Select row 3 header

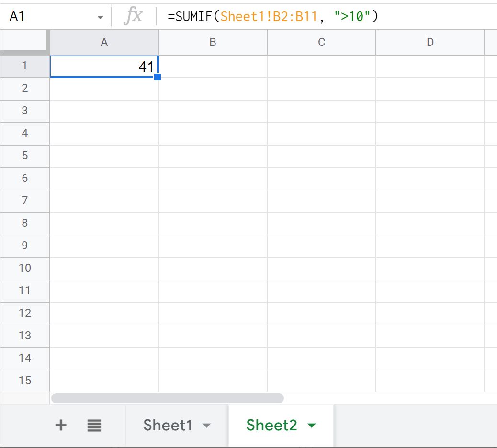coord(25,111)
